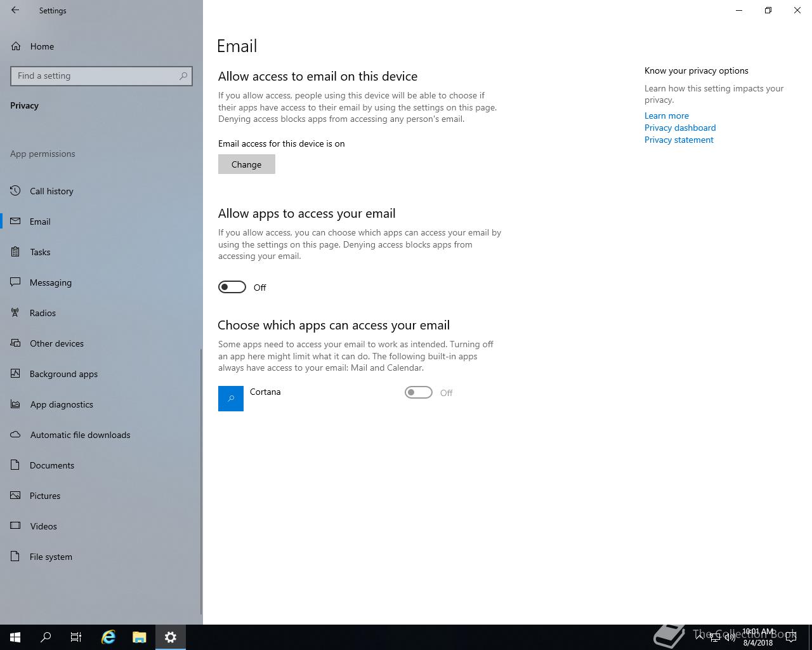Click the Find a setting search box

101,76
